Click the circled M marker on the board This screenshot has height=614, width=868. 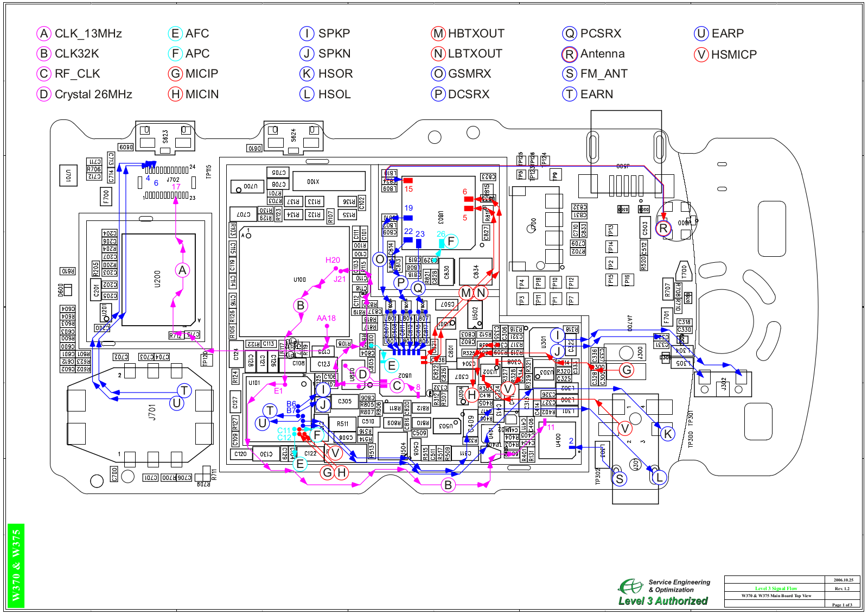coord(467,293)
